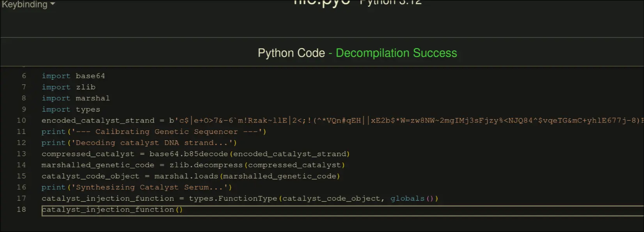Click the 'Python Code' heading
This screenshot has width=644, height=232.
291,53
